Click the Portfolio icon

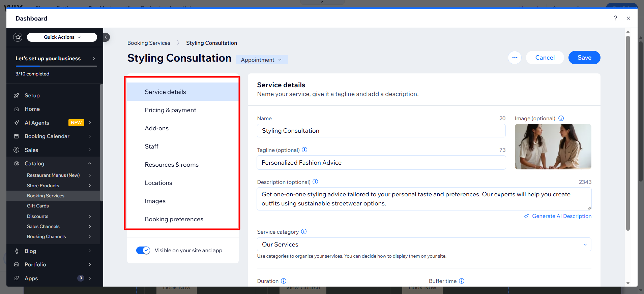[x=17, y=264]
